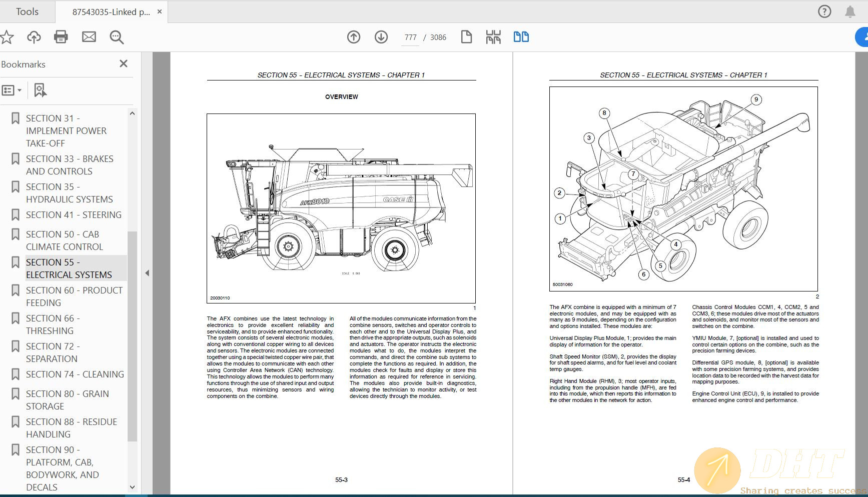The width and height of the screenshot is (868, 497).
Task: Click the AFX8010 combine side-view figure
Action: [x=341, y=208]
